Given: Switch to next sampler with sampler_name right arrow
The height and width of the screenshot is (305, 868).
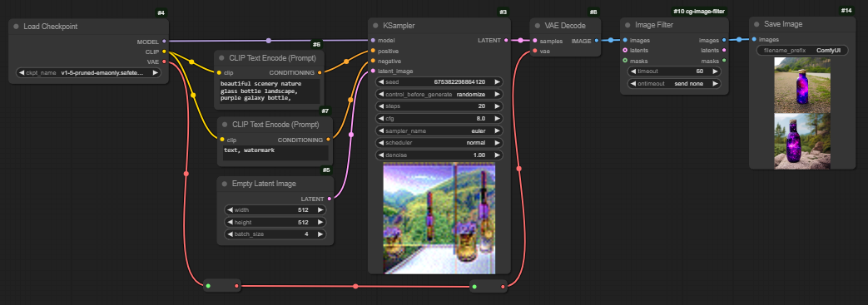Looking at the screenshot, I should [x=498, y=131].
